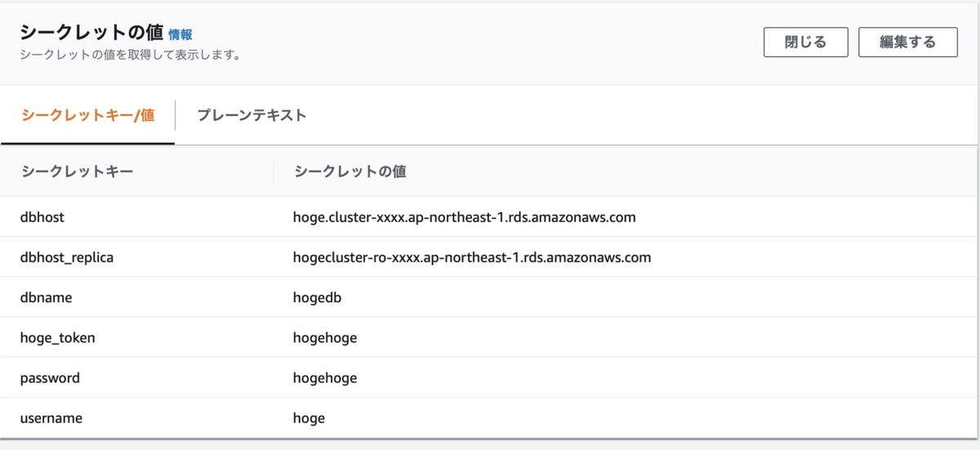This screenshot has height=450, width=980.
Task: Select the dbhost_replica key cell
Action: [67, 257]
